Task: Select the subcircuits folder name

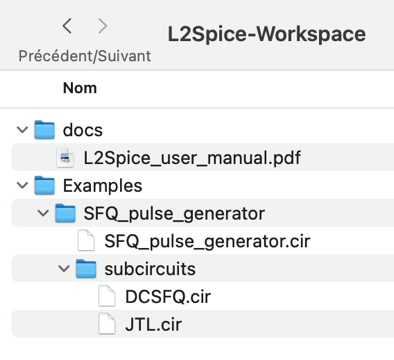Action: pos(150,269)
